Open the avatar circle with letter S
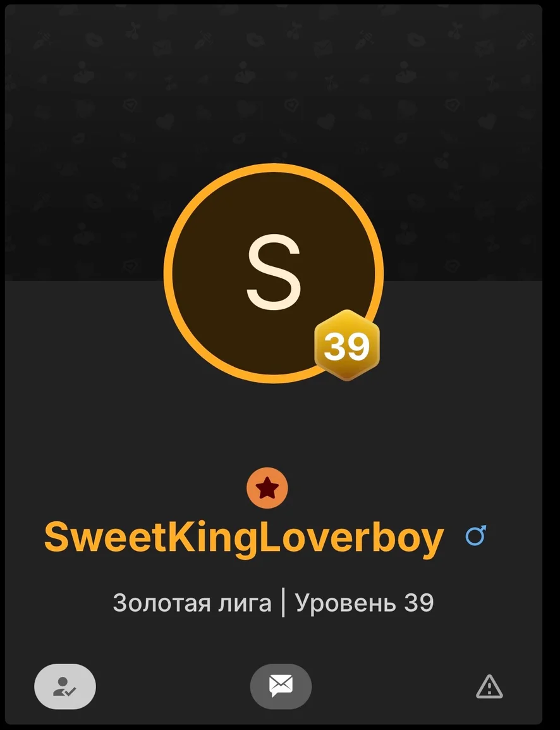560x730 pixels. pos(274,273)
